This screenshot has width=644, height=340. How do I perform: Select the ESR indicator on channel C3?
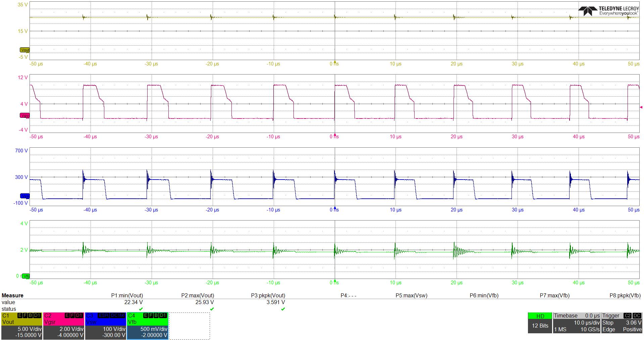(x=103, y=314)
